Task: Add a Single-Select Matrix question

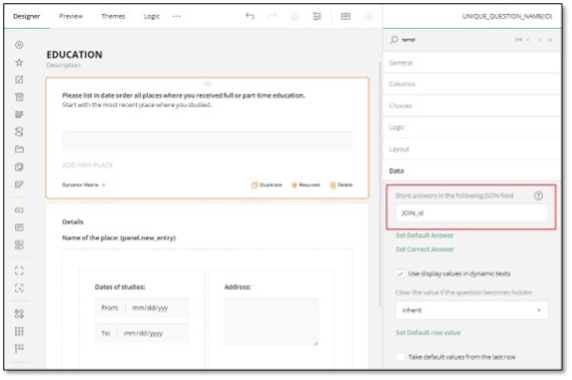Action: pyautogui.click(x=19, y=314)
